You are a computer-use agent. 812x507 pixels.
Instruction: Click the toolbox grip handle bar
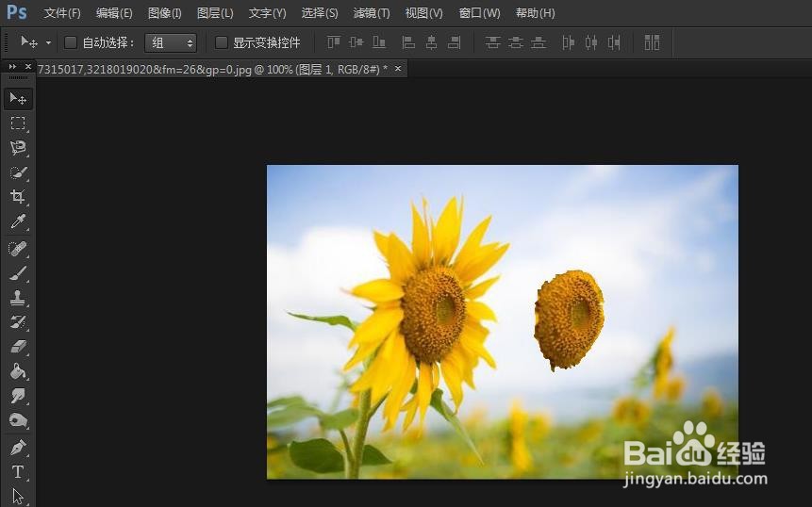click(x=18, y=77)
